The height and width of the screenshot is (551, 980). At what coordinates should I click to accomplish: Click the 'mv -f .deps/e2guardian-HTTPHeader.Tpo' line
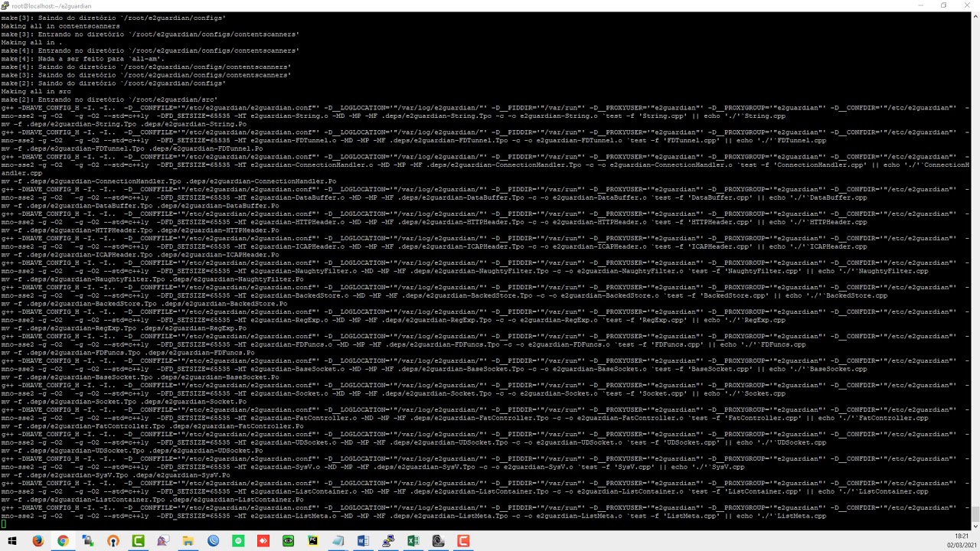(x=140, y=230)
